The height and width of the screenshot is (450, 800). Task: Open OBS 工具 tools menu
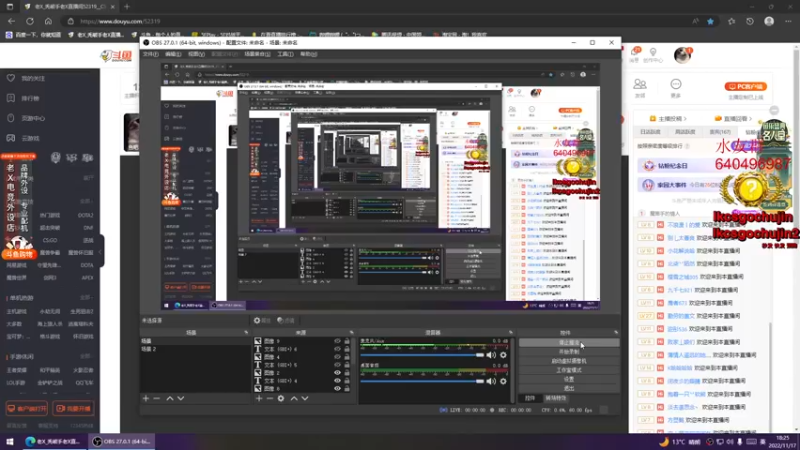(285, 54)
